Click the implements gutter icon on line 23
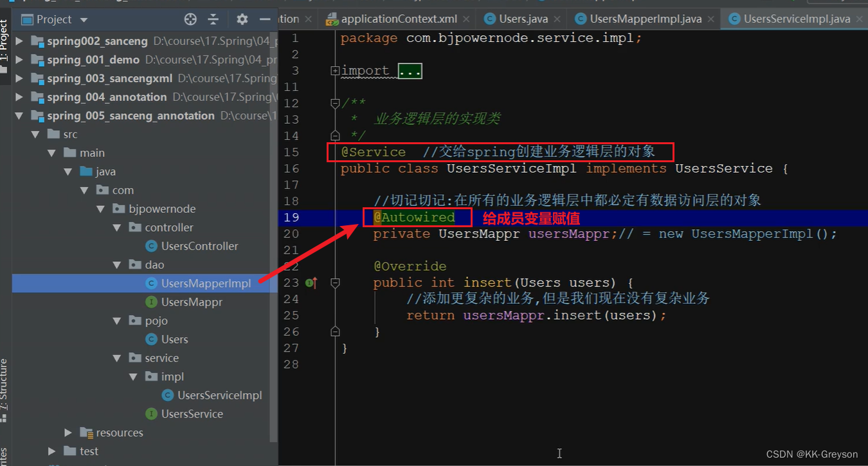Image resolution: width=868 pixels, height=466 pixels. click(312, 283)
